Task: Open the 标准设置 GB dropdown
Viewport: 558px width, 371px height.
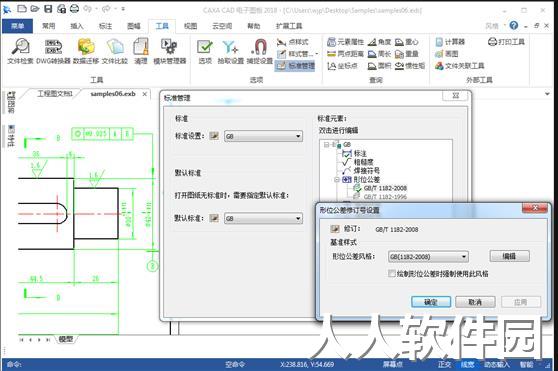Action: [263, 136]
